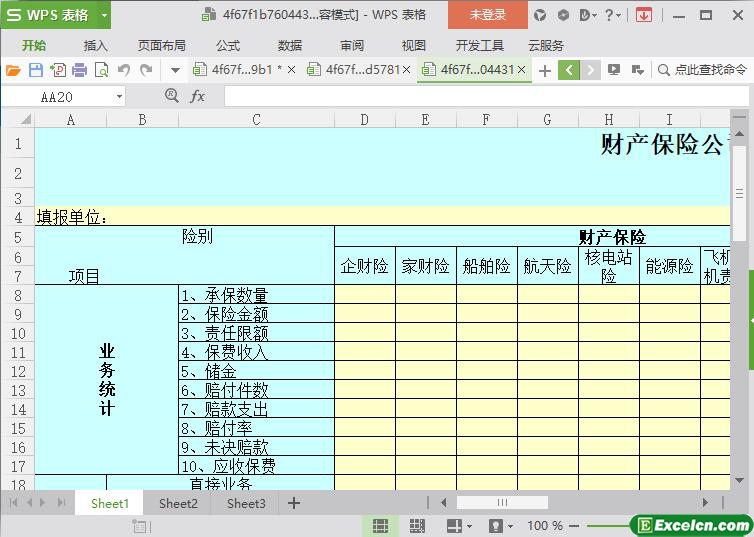Expand the WPS 表格 application menu arrow
Viewport: 754px width, 537px height.
(103, 15)
